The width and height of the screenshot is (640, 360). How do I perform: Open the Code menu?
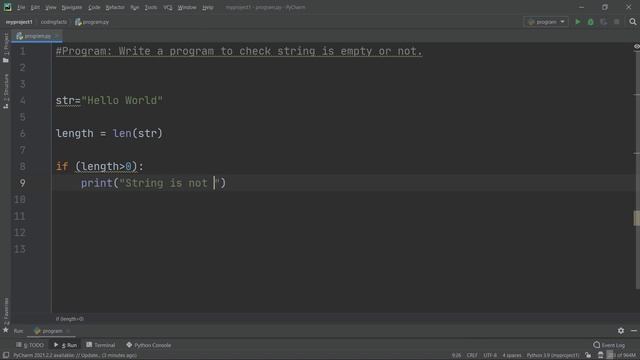pos(94,7)
